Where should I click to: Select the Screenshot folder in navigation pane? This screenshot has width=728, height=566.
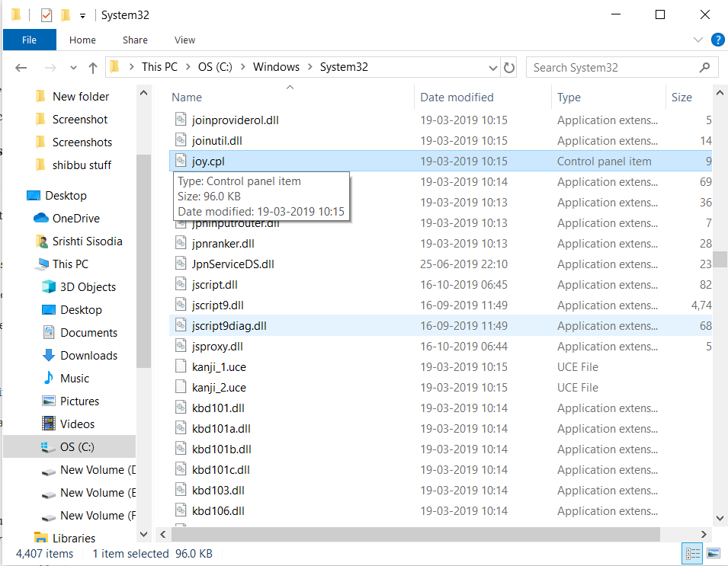click(80, 120)
